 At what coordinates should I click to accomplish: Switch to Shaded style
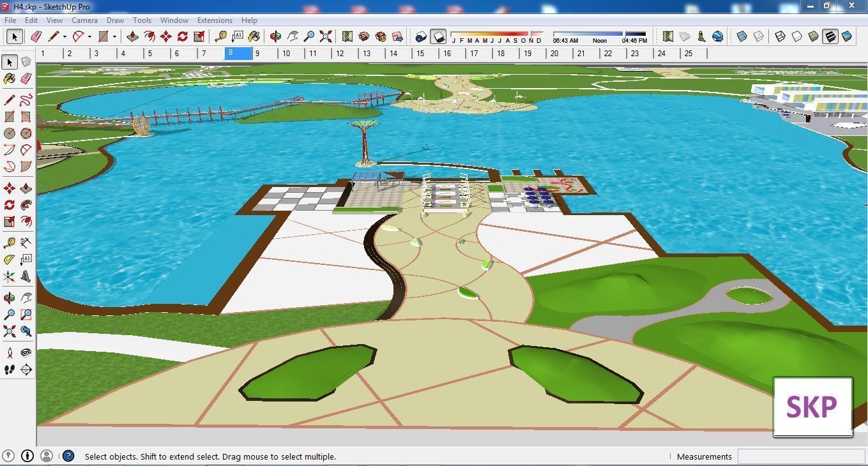pyautogui.click(x=813, y=36)
